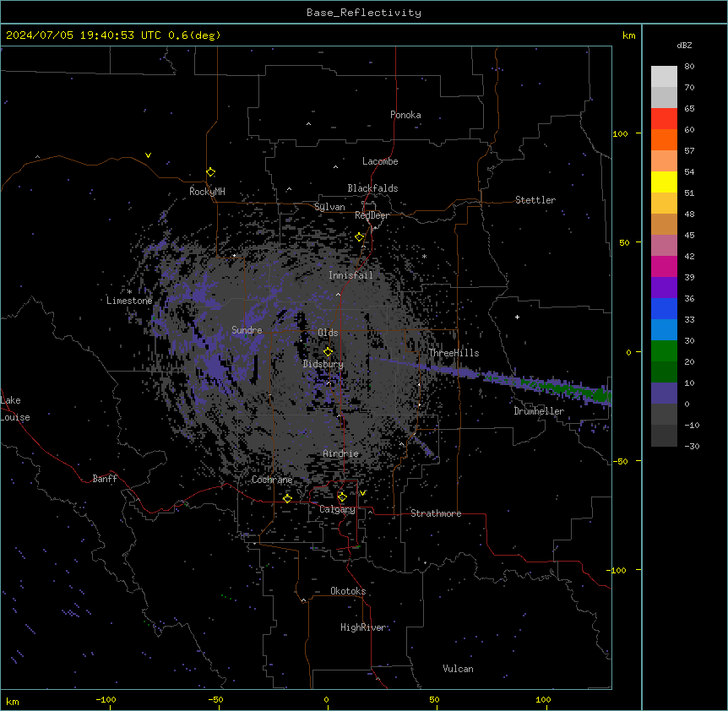Click the Cochrane town label
The image size is (728, 711).
[x=272, y=480]
